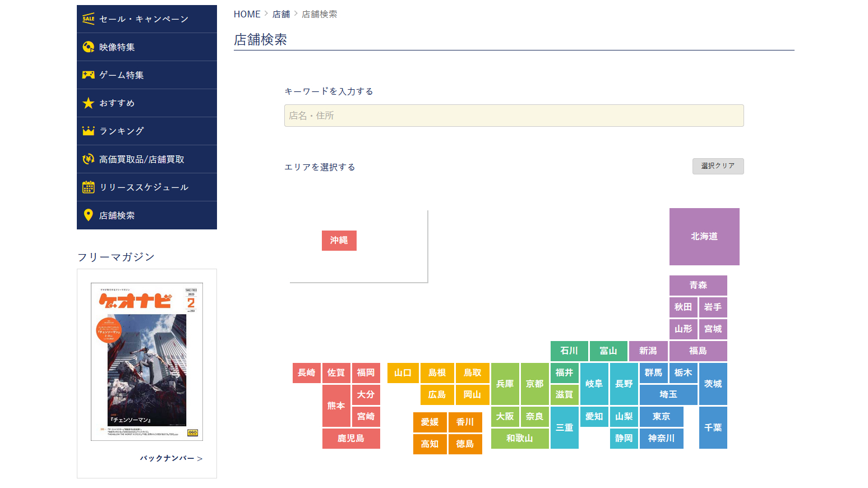This screenshot has height=488, width=868.
Task: Open リリーススケジュール menu item
Action: (x=147, y=187)
